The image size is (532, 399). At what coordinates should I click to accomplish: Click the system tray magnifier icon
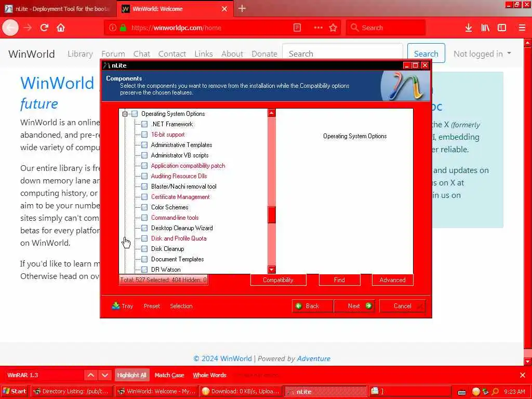point(495,392)
